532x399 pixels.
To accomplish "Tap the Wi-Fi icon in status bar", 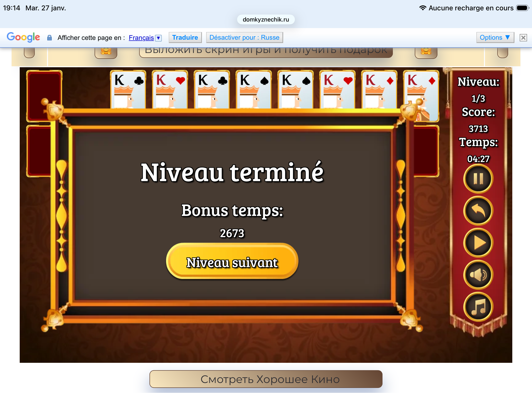I will pyautogui.click(x=422, y=8).
